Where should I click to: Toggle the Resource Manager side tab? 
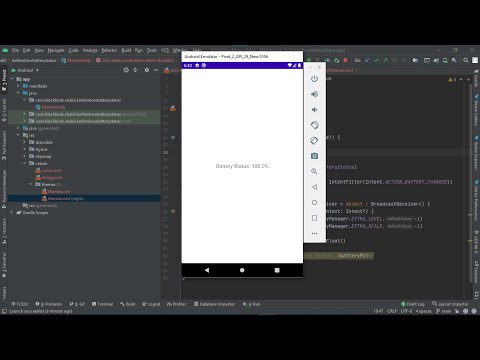pos(4,189)
